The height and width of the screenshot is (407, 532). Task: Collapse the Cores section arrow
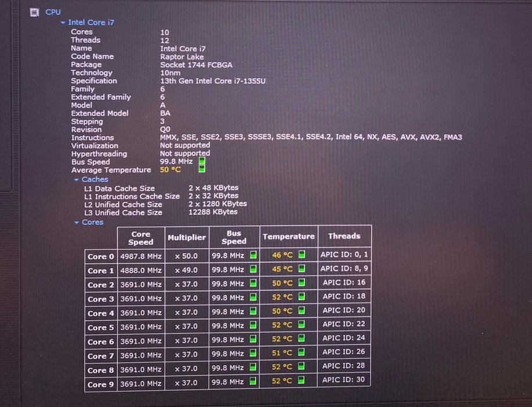76,223
